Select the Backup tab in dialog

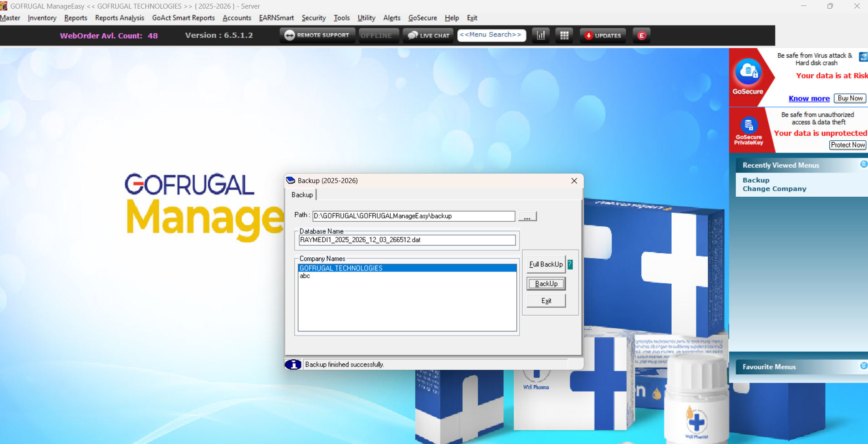click(302, 194)
